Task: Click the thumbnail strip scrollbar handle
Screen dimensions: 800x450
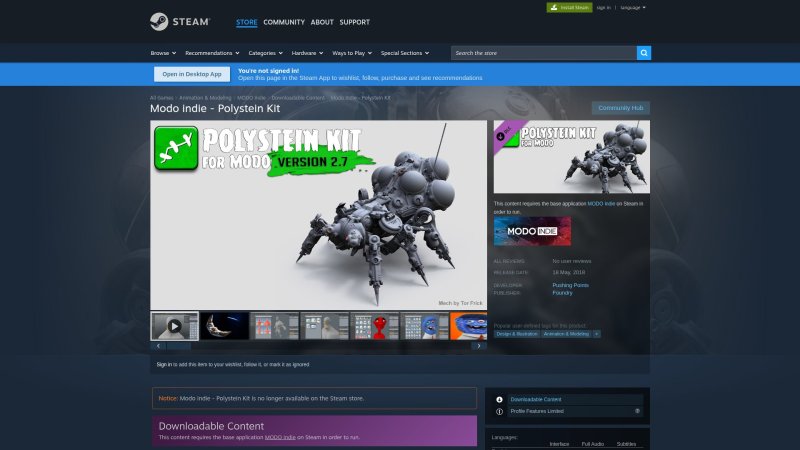Action: (179, 346)
